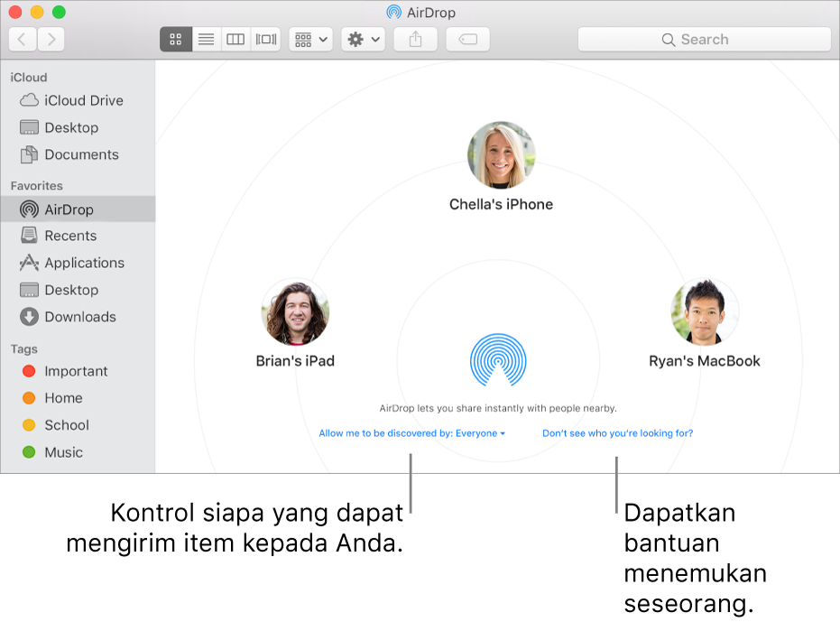This screenshot has width=840, height=622.
Task: Open Applications in sidebar
Action: [78, 263]
